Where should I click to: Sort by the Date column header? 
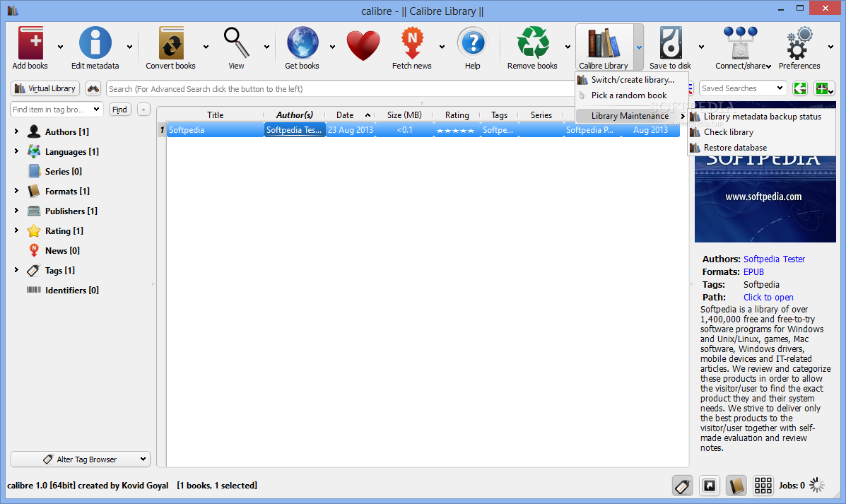click(349, 115)
